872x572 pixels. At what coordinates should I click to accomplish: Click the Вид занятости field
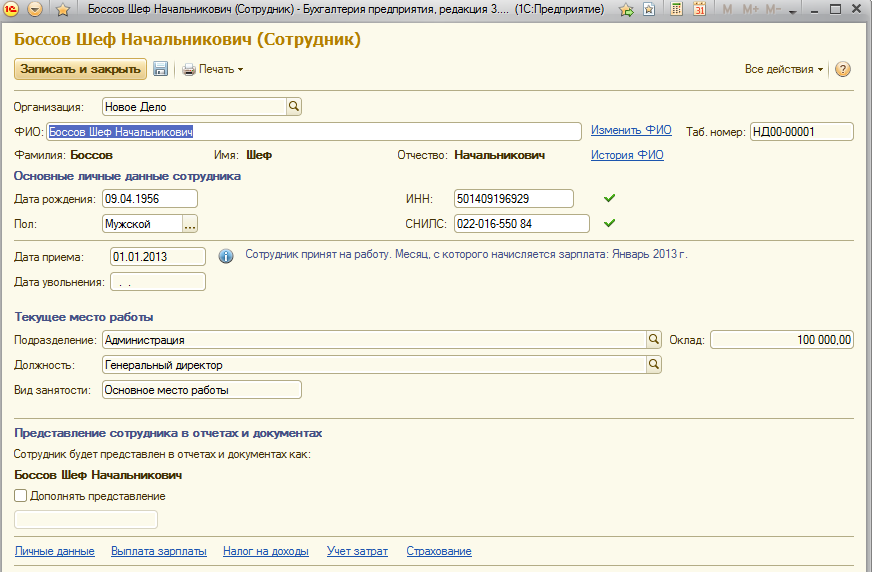click(202, 390)
